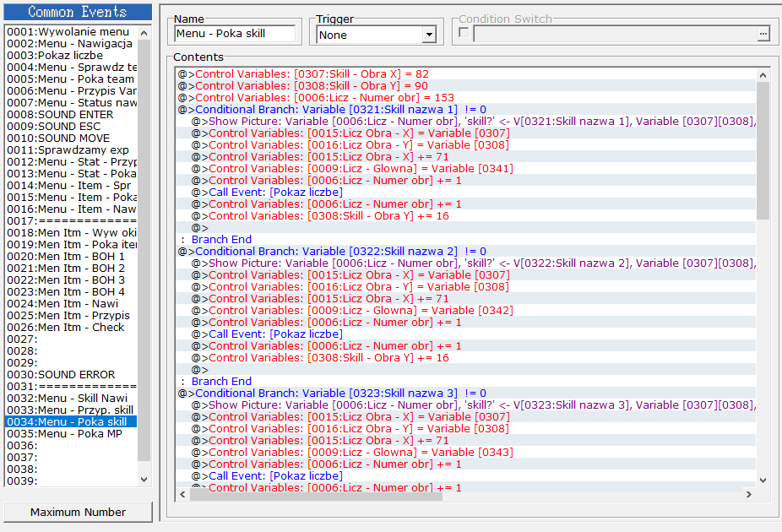Image resolution: width=782 pixels, height=532 pixels.
Task: Select Conditional Branch for Skill nazwa 2
Action: pyautogui.click(x=466, y=252)
